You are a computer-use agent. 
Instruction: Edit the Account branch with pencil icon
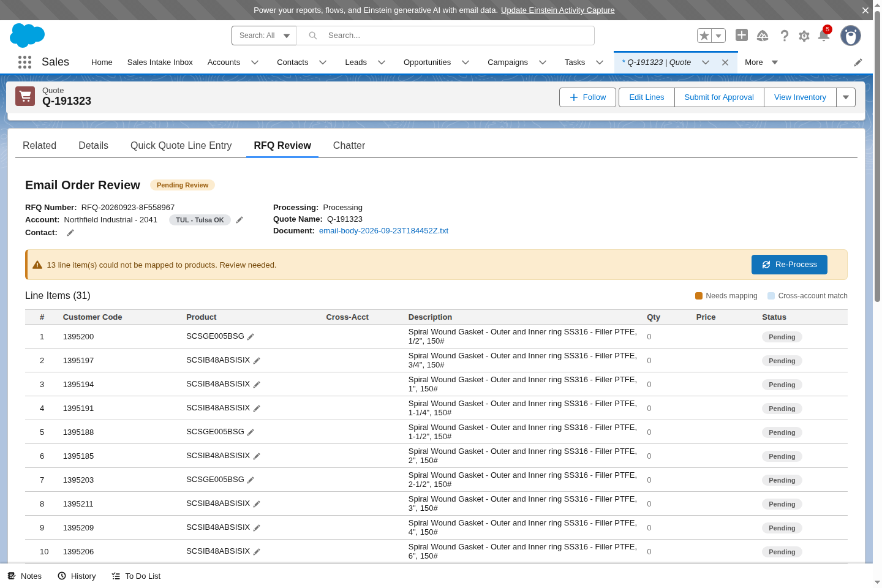tap(239, 220)
